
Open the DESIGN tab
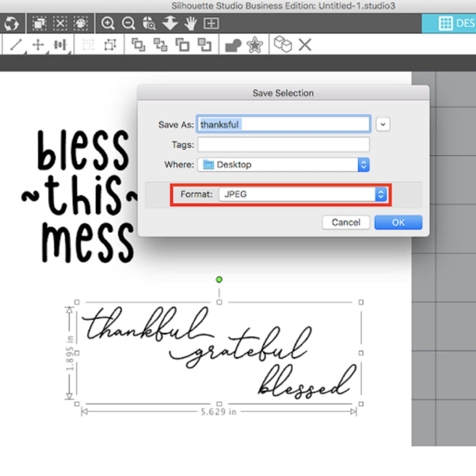tap(458, 24)
